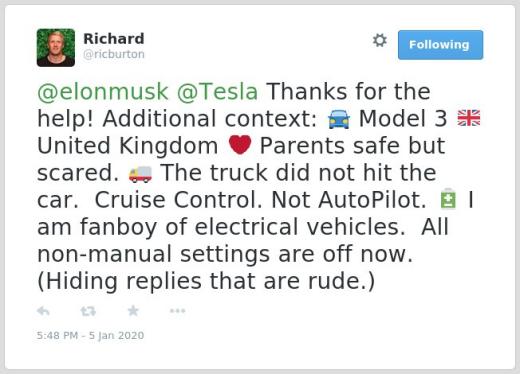Click the @ricburton handle

(x=114, y=54)
